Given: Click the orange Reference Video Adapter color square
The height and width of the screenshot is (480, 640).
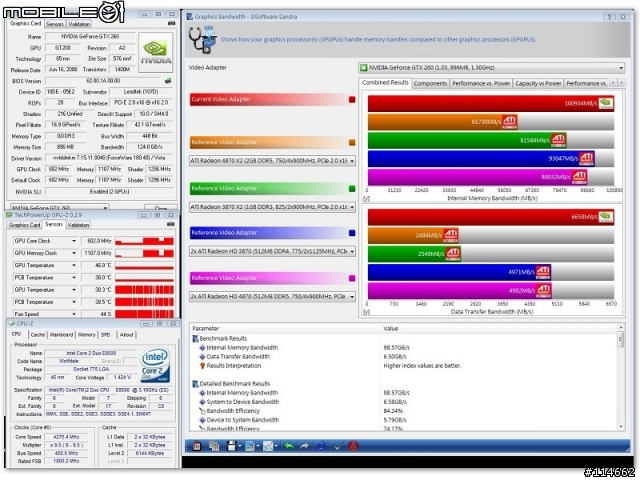Looking at the screenshot, I should [x=352, y=142].
